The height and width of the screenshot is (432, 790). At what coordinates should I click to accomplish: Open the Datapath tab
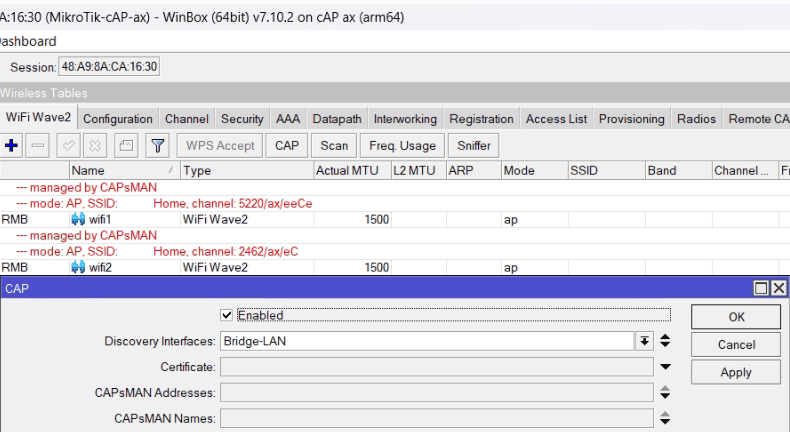tap(337, 119)
